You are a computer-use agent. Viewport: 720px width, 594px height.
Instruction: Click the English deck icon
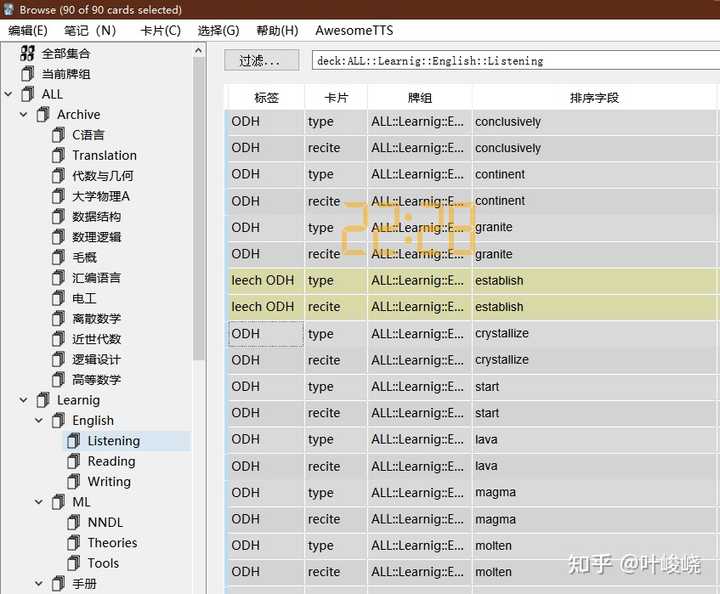(58, 420)
